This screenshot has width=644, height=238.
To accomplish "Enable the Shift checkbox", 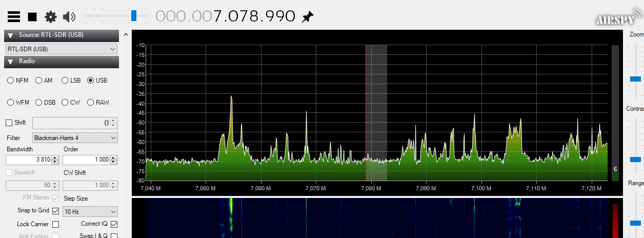I will (9, 123).
